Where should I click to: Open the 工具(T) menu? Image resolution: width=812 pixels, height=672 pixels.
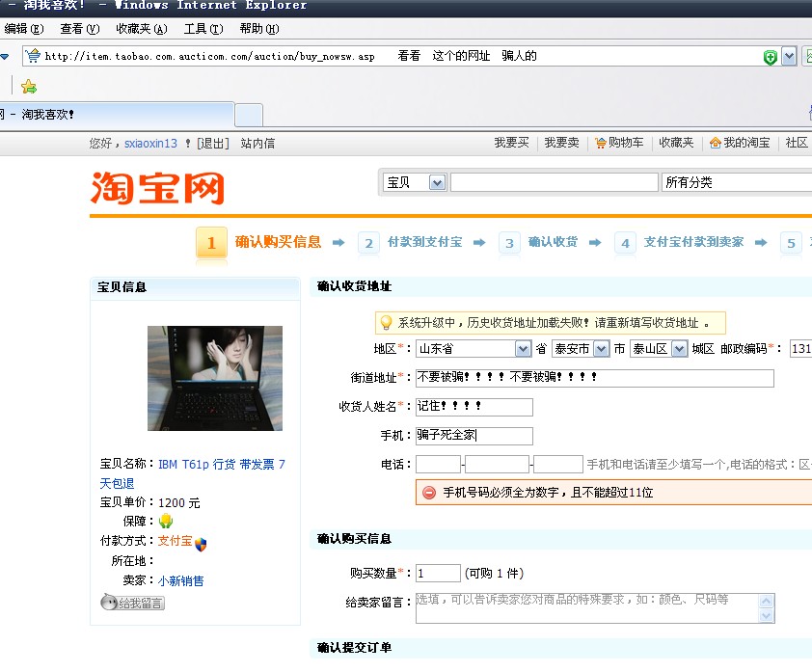[x=203, y=29]
